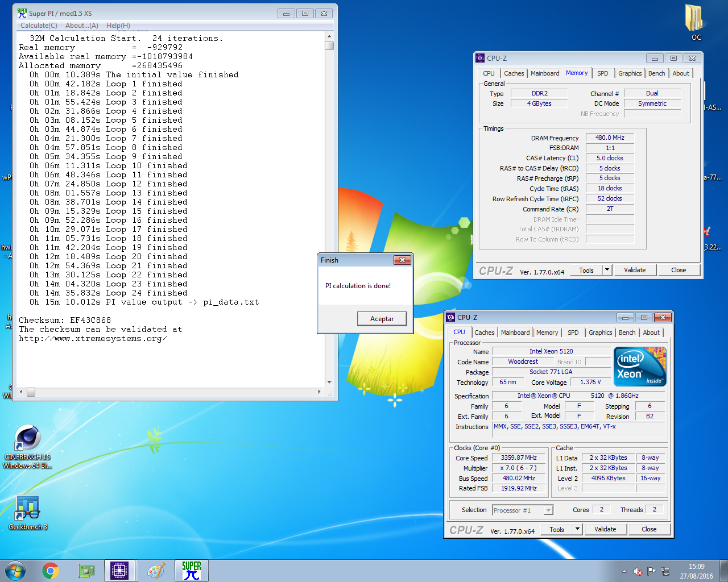
Task: Click the upper CPU-Z window title icon
Action: (x=480, y=58)
